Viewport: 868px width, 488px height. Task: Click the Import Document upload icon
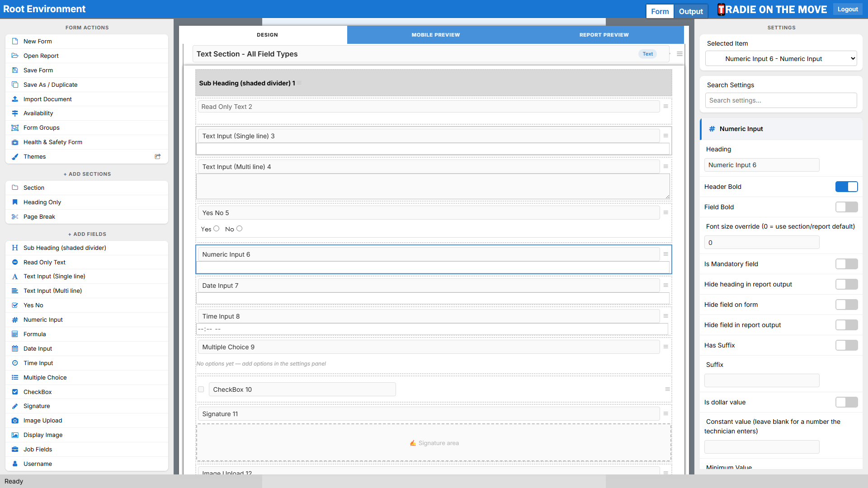pos(15,99)
